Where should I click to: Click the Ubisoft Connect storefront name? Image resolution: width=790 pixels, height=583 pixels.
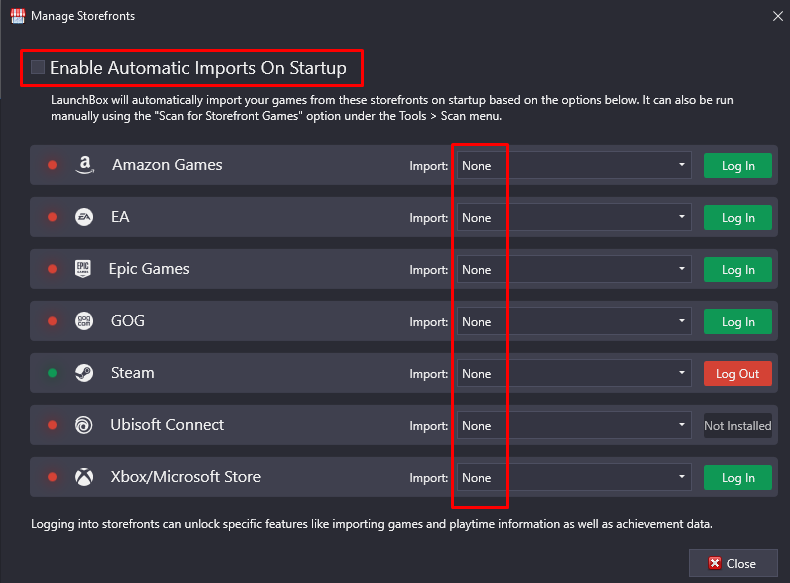[x=167, y=425]
